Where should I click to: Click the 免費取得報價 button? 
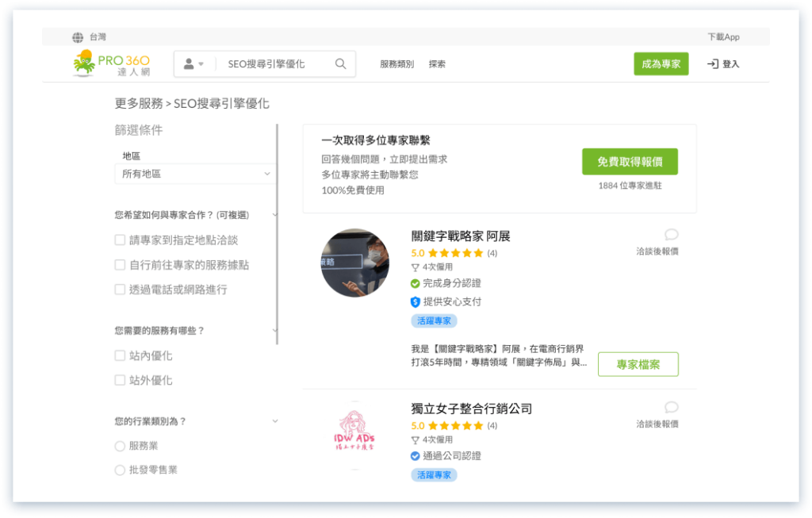629,161
